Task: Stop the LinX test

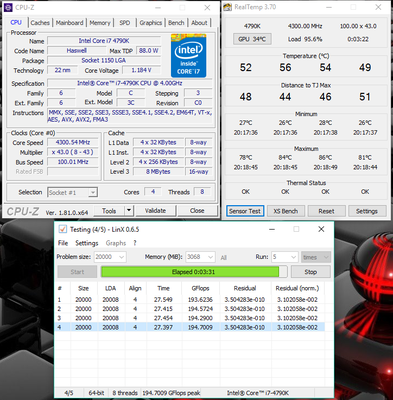Action: [310, 272]
